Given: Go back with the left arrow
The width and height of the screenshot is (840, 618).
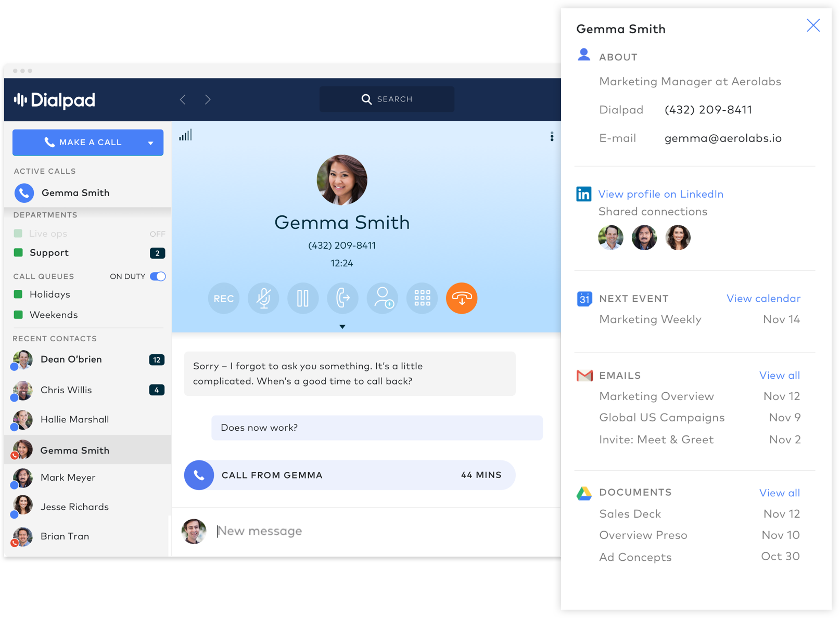Looking at the screenshot, I should tap(183, 99).
